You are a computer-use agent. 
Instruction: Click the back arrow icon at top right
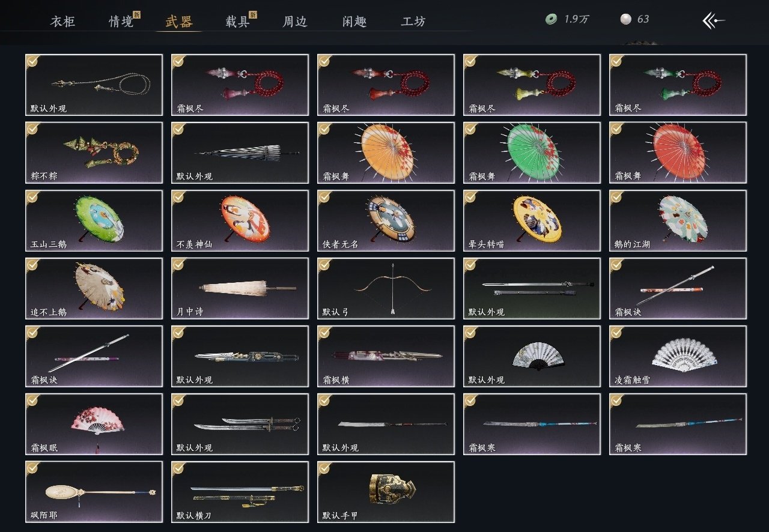tap(714, 20)
